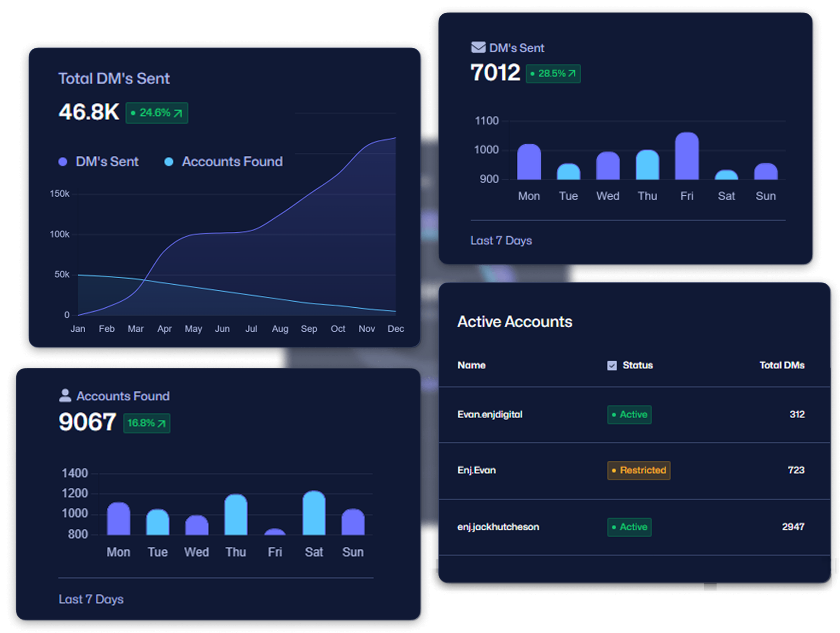Select the enj.jackhutcheson account name
This screenshot has height=633, width=840.
tap(498, 527)
